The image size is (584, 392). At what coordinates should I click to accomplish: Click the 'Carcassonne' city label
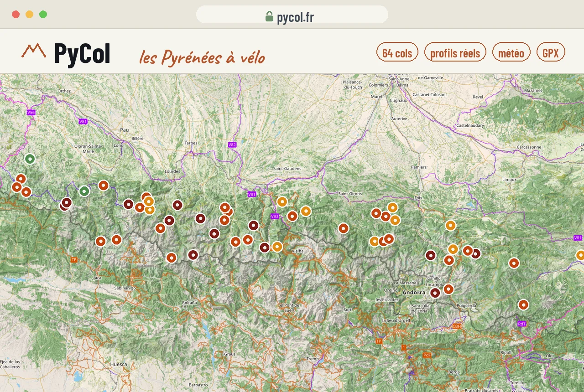coord(529,147)
